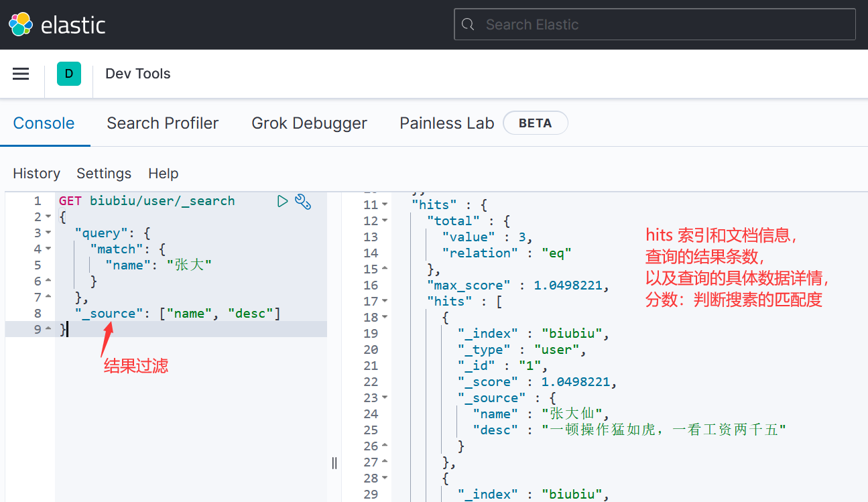The image size is (868, 502).
Task: Click the "max_score" : 1.0498221 line
Action: click(x=518, y=286)
